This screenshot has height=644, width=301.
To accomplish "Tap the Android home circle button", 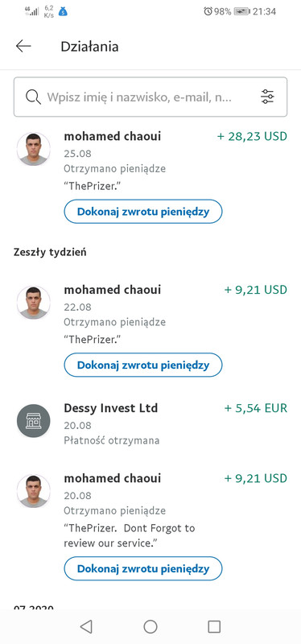I will point(150,626).
